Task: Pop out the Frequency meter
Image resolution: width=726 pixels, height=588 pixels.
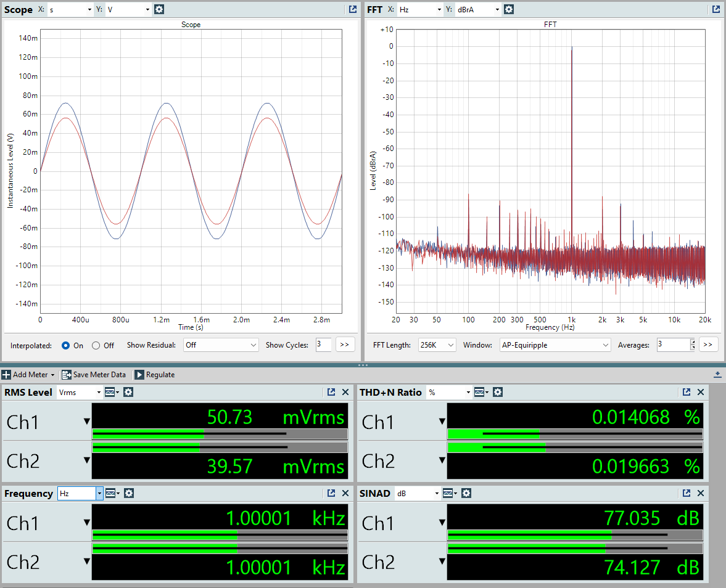Action: (331, 493)
